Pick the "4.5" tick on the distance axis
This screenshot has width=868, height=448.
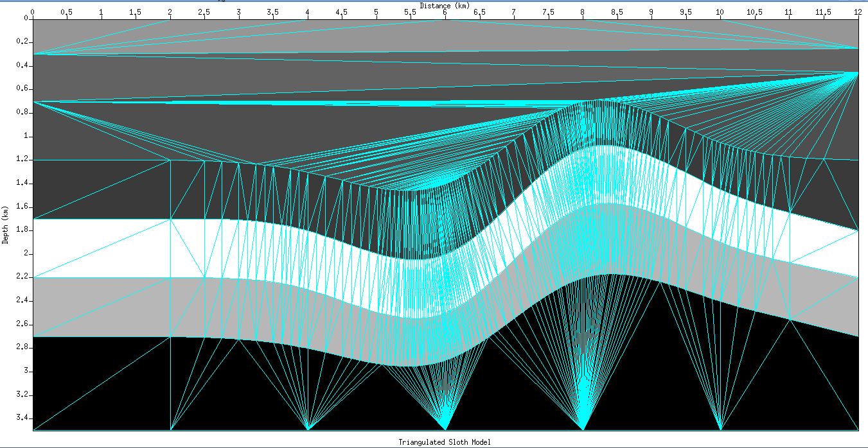342,12
